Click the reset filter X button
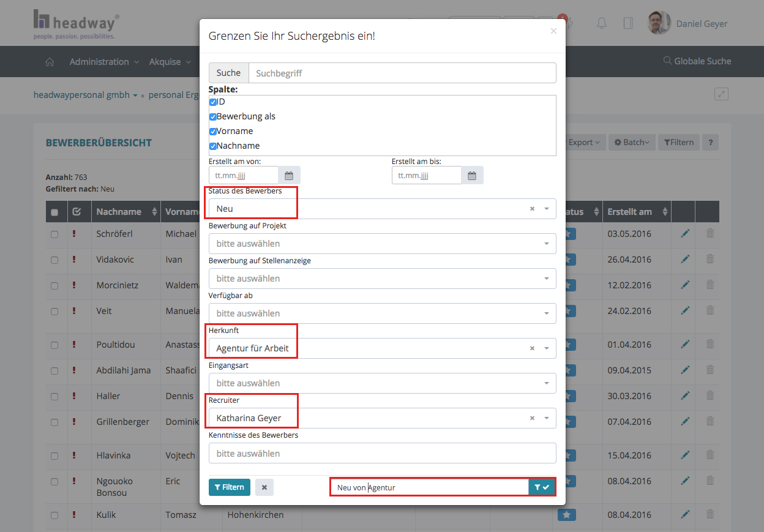The width and height of the screenshot is (764, 532). click(264, 487)
